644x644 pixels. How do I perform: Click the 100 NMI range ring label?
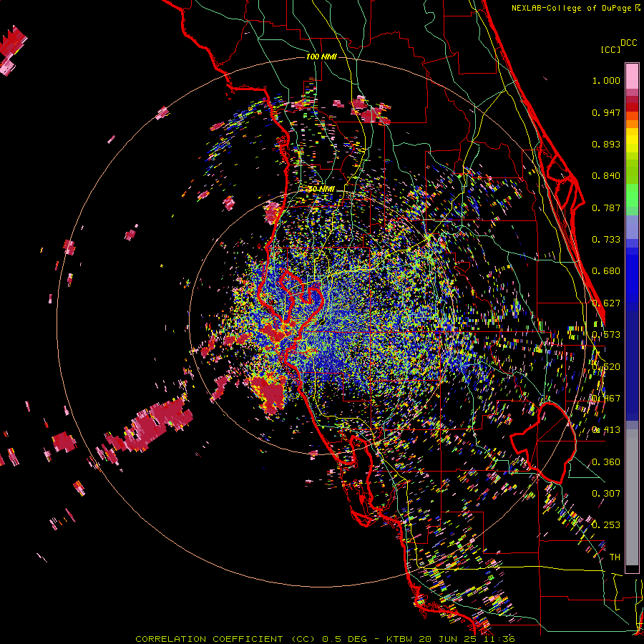click(321, 57)
